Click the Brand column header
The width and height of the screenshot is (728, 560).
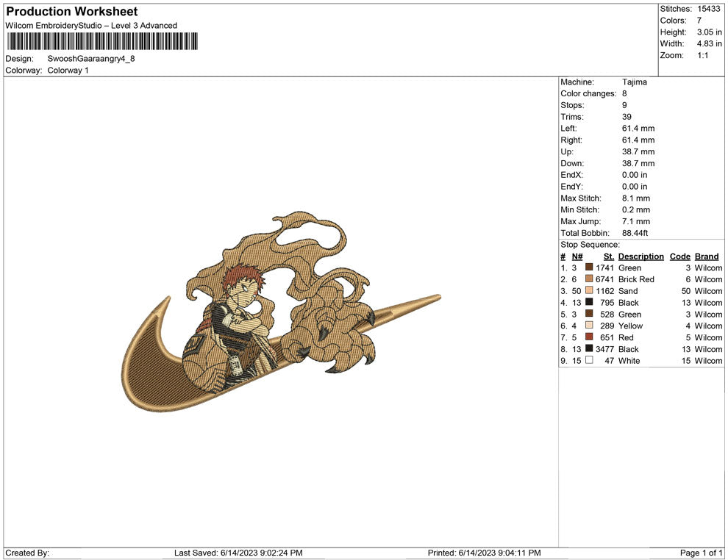click(706, 256)
